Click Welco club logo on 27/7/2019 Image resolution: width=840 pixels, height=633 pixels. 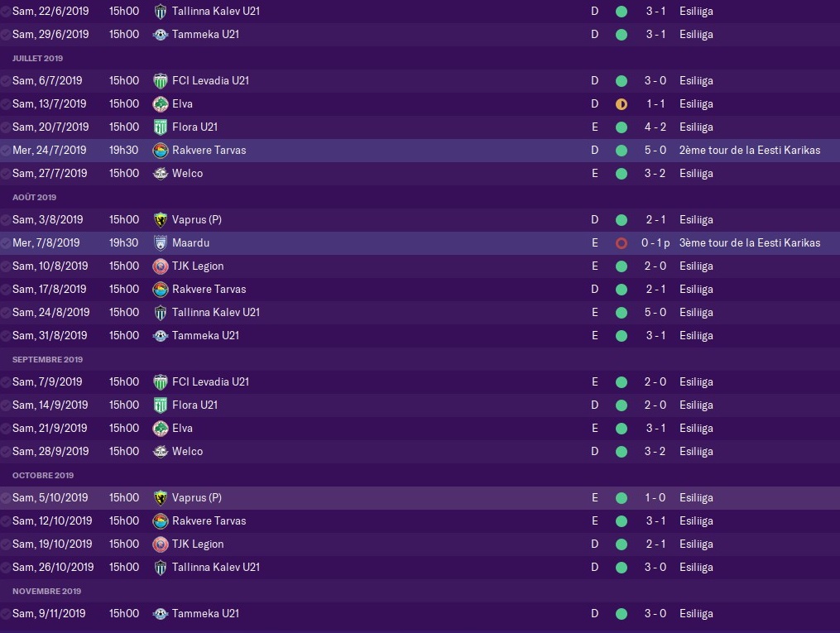coord(161,174)
